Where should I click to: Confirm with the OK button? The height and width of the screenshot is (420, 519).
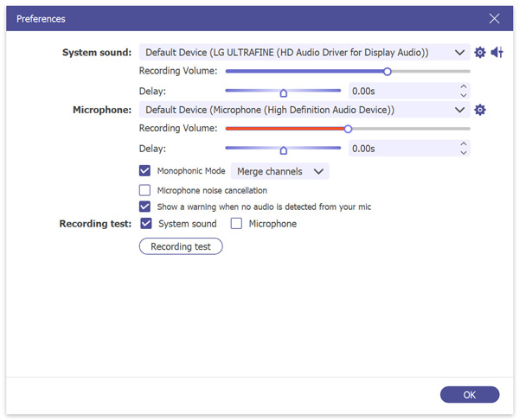pyautogui.click(x=470, y=395)
